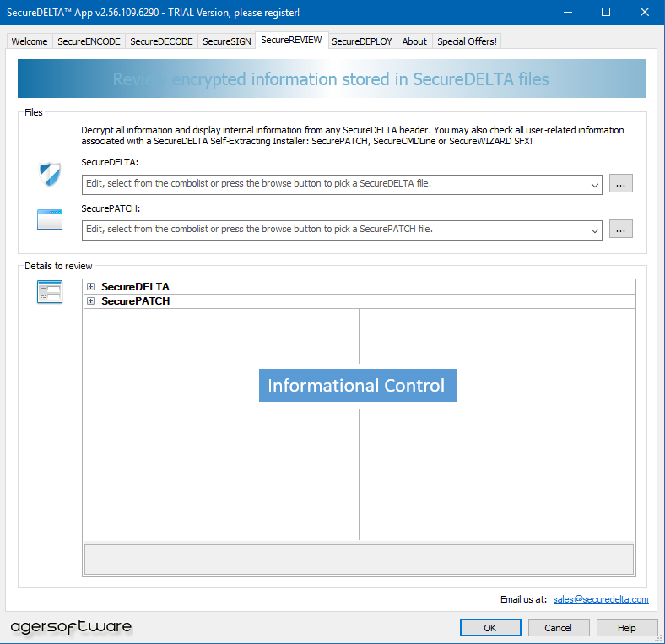
Task: Open the SecureDELTA file combolist dropdown arrow
Action: pos(595,185)
